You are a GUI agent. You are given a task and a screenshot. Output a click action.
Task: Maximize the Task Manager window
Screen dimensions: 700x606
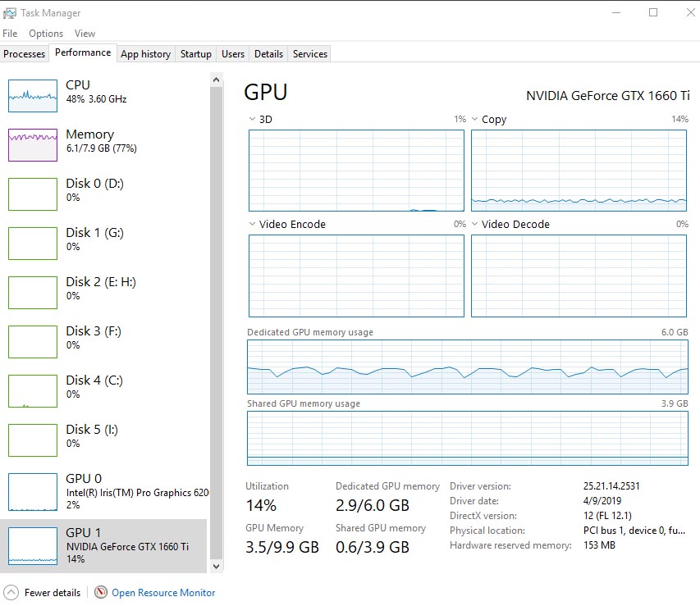[x=653, y=12]
